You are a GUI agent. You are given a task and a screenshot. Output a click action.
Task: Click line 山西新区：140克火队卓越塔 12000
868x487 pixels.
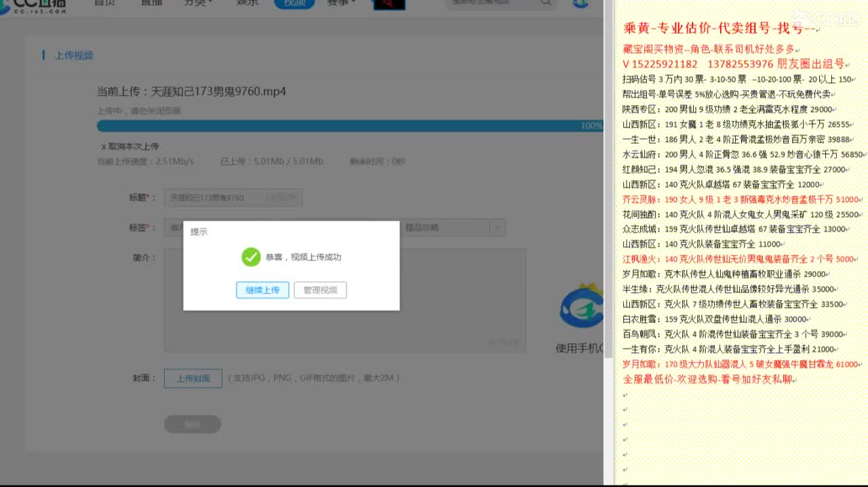point(722,184)
